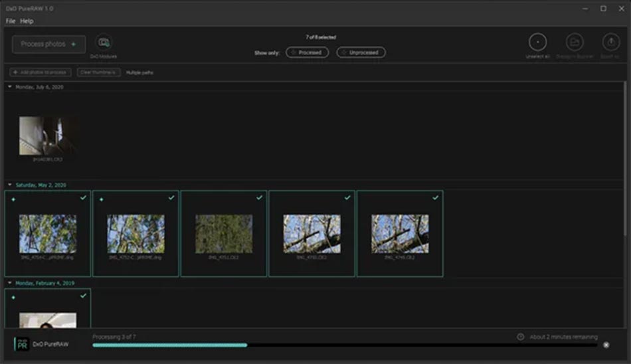Uncheck the tick on February 4, 2019 card
Image resolution: width=631 pixels, height=364 pixels.
tap(83, 296)
